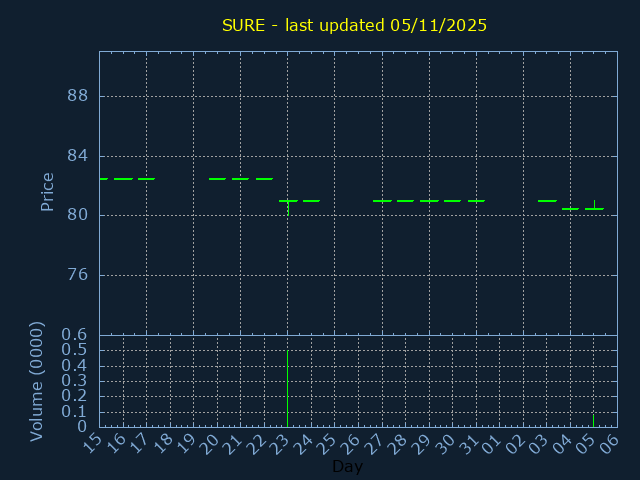This screenshot has height=480, width=640.
Task: Select the 88 price tick label
Action: 78,96
